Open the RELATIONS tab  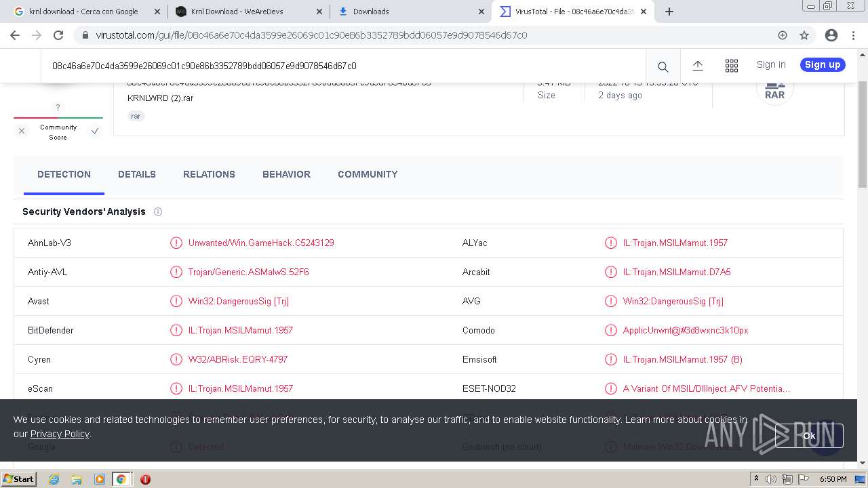(x=209, y=174)
